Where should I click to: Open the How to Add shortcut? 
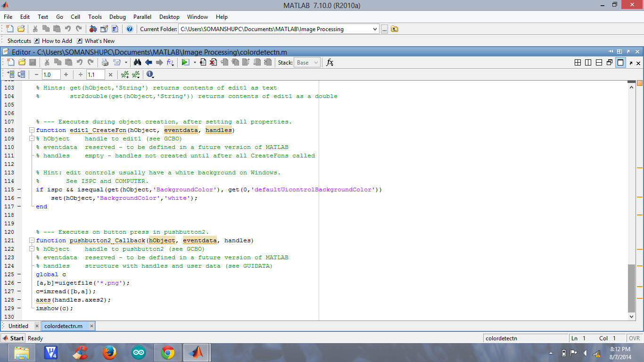53,41
